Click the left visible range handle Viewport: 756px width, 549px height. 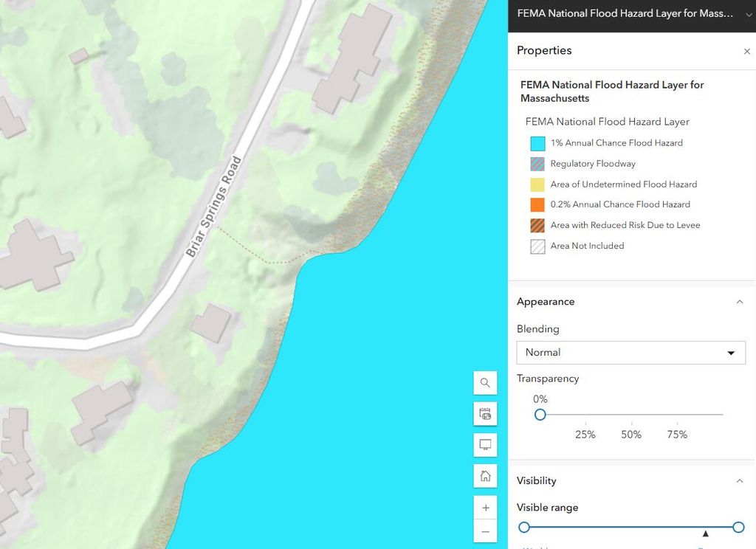(524, 528)
